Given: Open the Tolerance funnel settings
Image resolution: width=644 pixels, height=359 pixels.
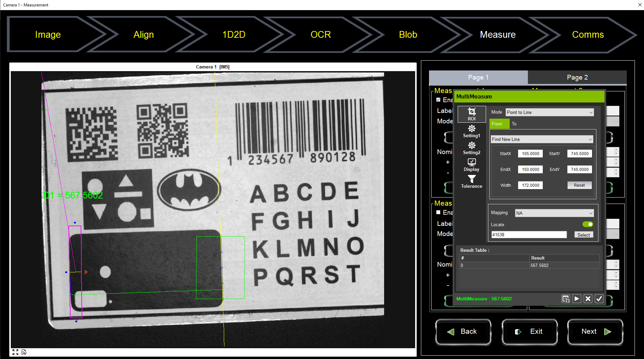Looking at the screenshot, I should tap(472, 181).
